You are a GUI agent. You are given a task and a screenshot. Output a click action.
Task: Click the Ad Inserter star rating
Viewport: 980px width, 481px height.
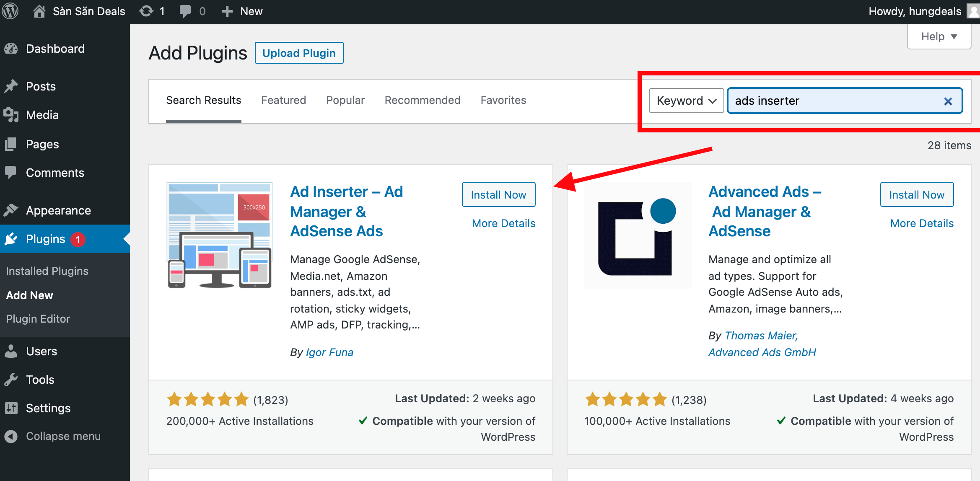[207, 400]
